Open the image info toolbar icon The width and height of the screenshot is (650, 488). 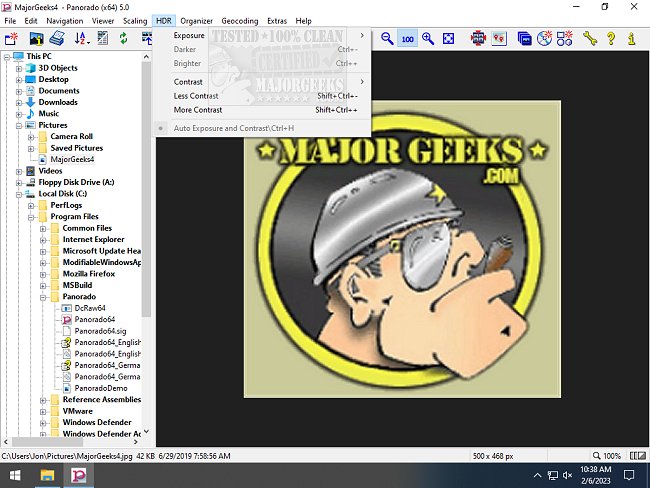click(x=36, y=39)
